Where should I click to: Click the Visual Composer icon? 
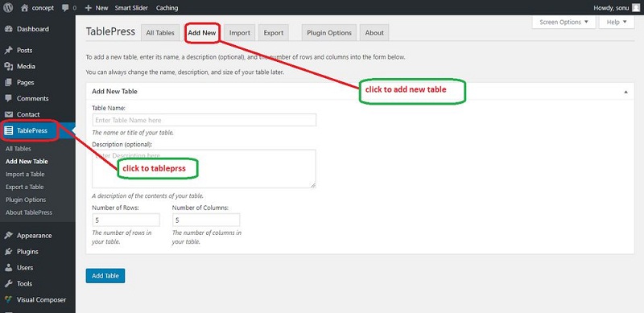tap(9, 299)
